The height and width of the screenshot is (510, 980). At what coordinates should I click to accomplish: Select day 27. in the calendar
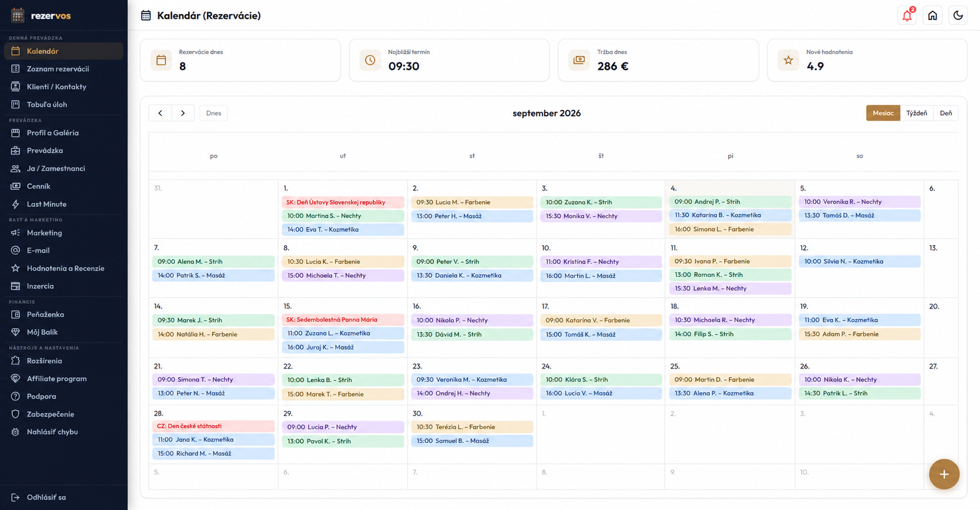(934, 366)
